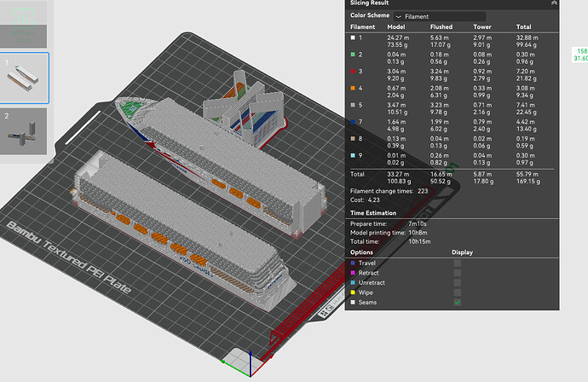This screenshot has height=382, width=588.
Task: Click the gray filament 5 swatch
Action: point(353,105)
